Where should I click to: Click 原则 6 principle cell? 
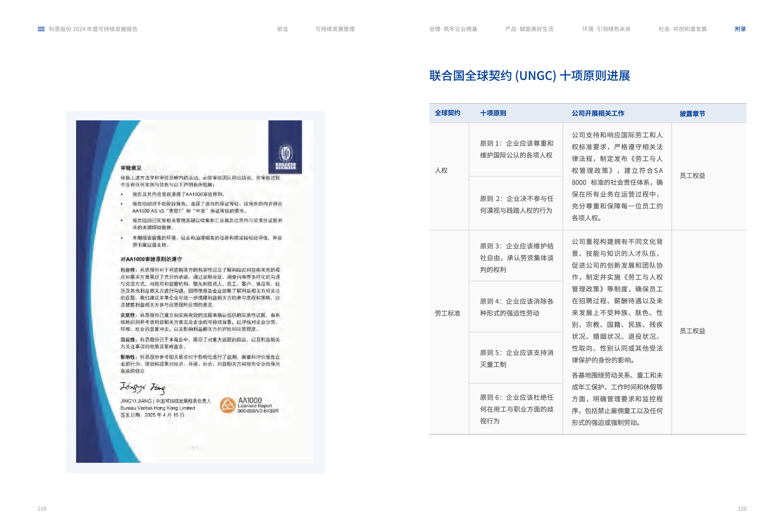[516, 409]
